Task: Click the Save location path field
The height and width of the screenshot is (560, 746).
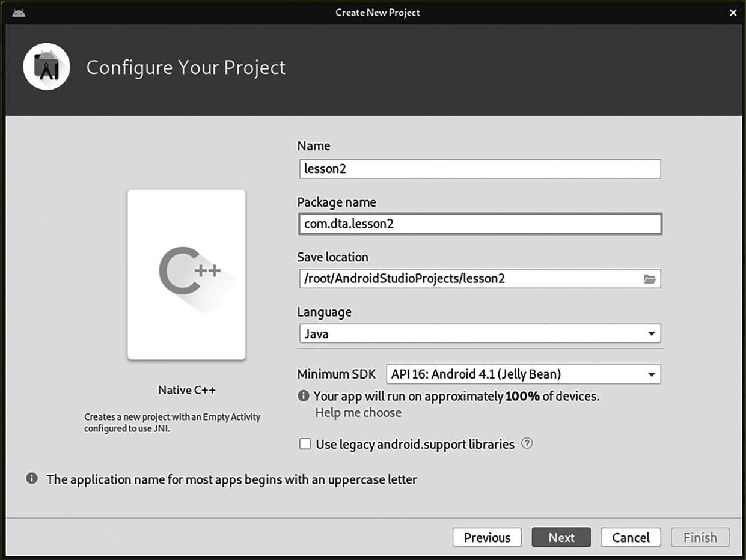Action: tap(469, 279)
